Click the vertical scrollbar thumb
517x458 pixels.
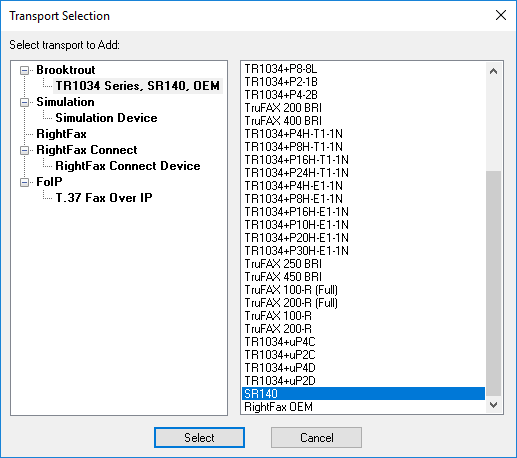[x=493, y=283]
